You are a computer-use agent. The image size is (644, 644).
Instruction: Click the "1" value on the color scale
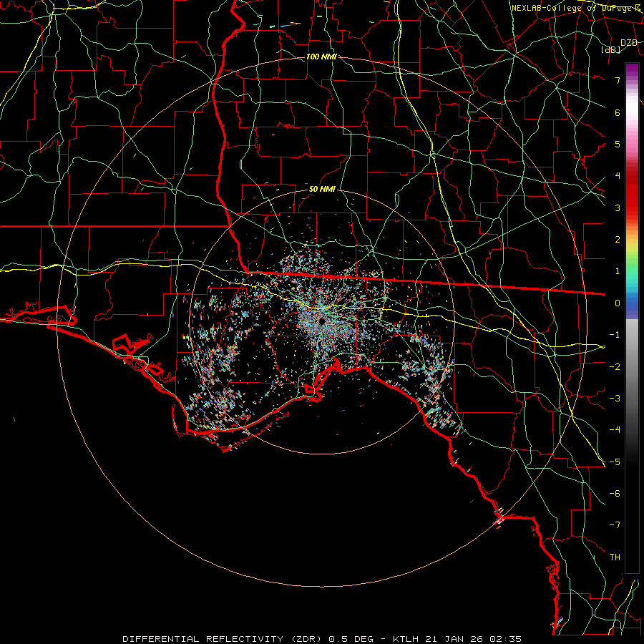[x=618, y=271]
